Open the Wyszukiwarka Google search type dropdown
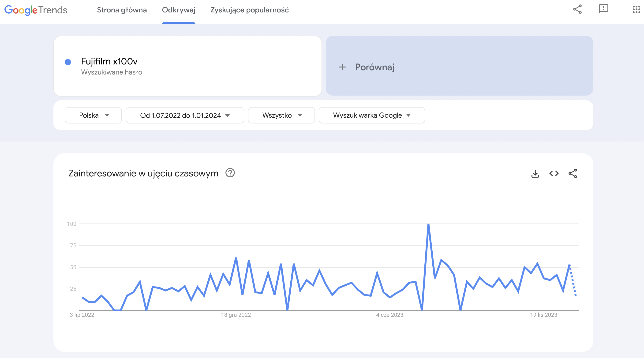 372,115
